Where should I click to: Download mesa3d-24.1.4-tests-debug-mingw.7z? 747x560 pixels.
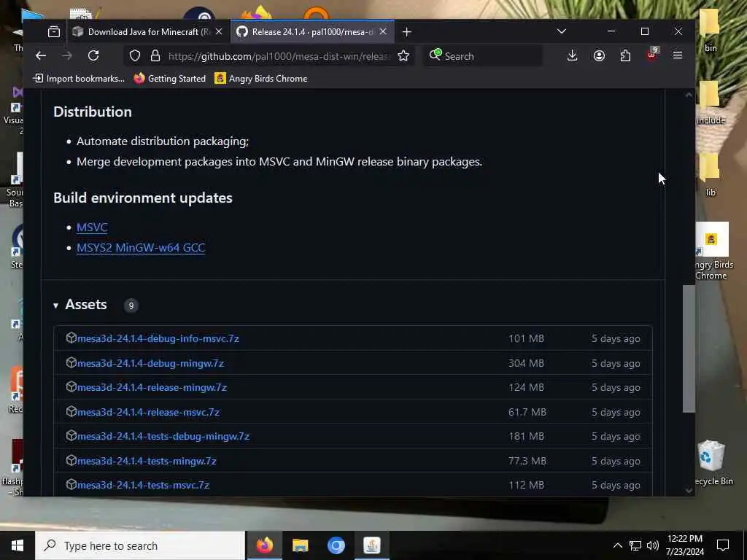coord(163,436)
